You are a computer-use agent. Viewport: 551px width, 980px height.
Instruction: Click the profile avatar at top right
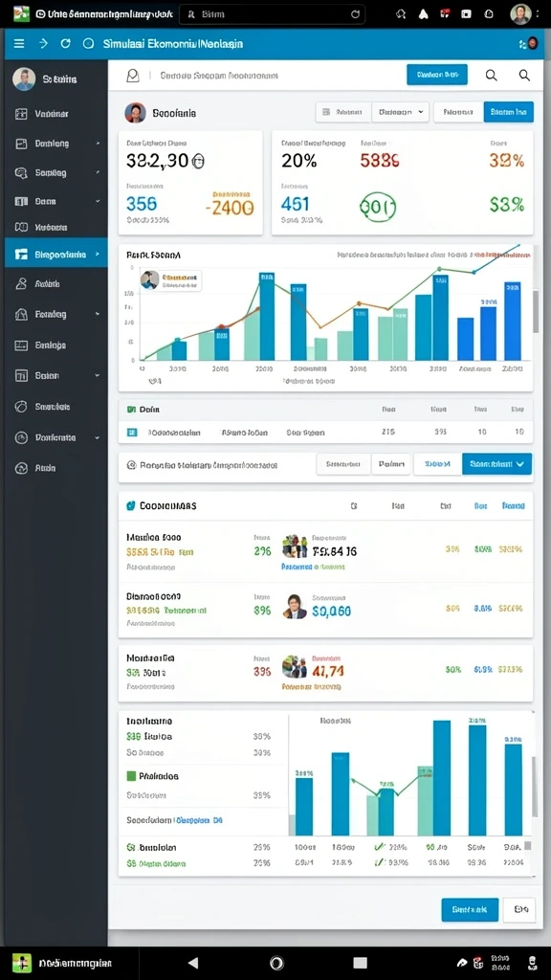point(520,13)
